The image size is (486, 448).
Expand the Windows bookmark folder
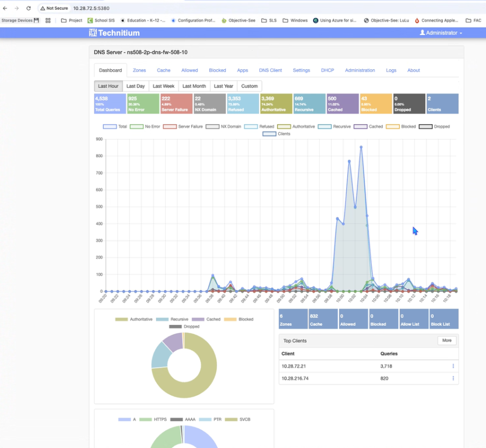(x=295, y=21)
